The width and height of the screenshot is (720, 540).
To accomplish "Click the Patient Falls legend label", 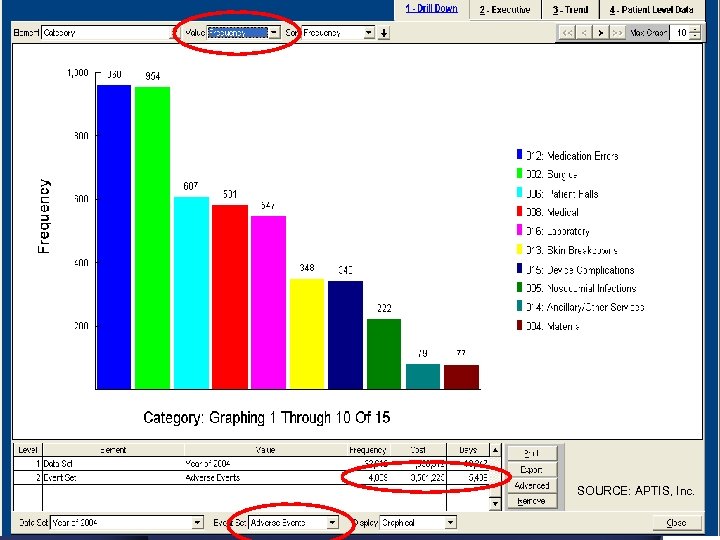I will pyautogui.click(x=562, y=194).
